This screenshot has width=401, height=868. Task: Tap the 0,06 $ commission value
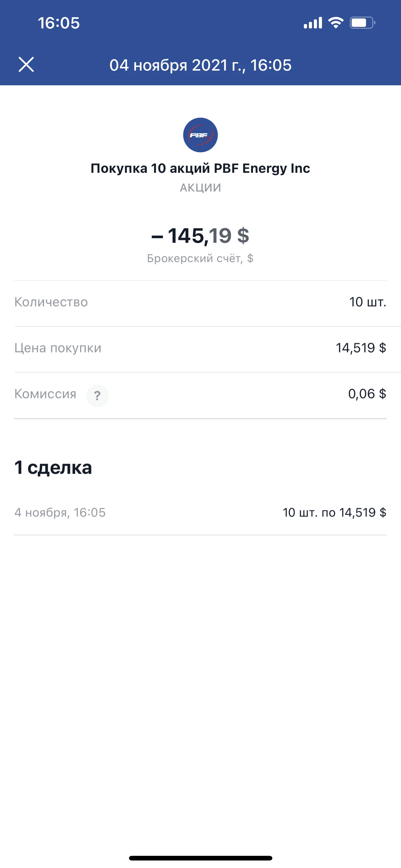(367, 394)
